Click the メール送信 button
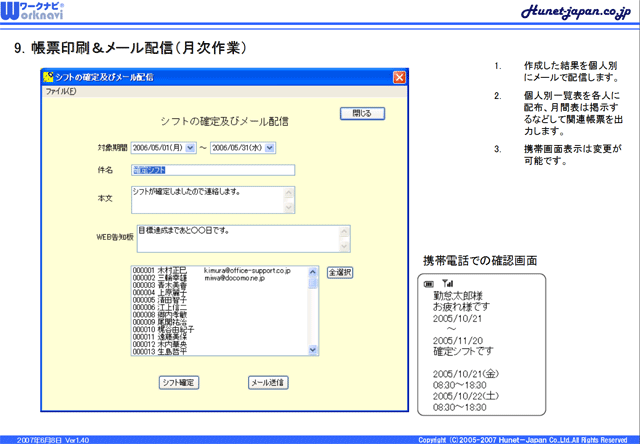 point(268,382)
